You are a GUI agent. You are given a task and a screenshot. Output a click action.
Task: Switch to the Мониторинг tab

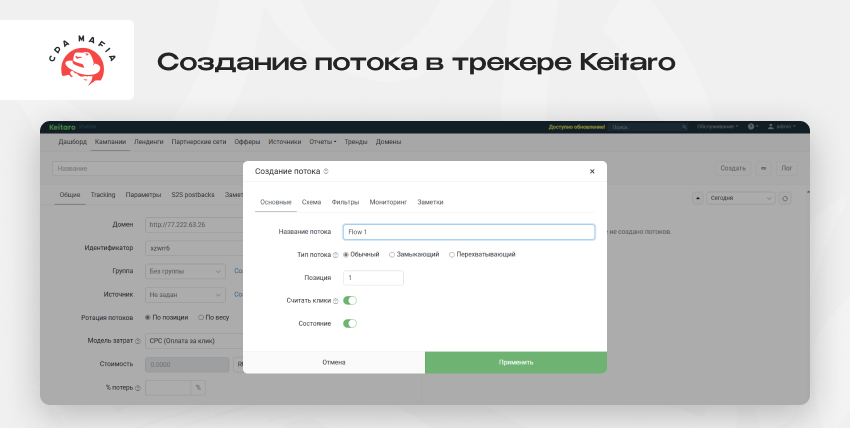[x=388, y=202]
